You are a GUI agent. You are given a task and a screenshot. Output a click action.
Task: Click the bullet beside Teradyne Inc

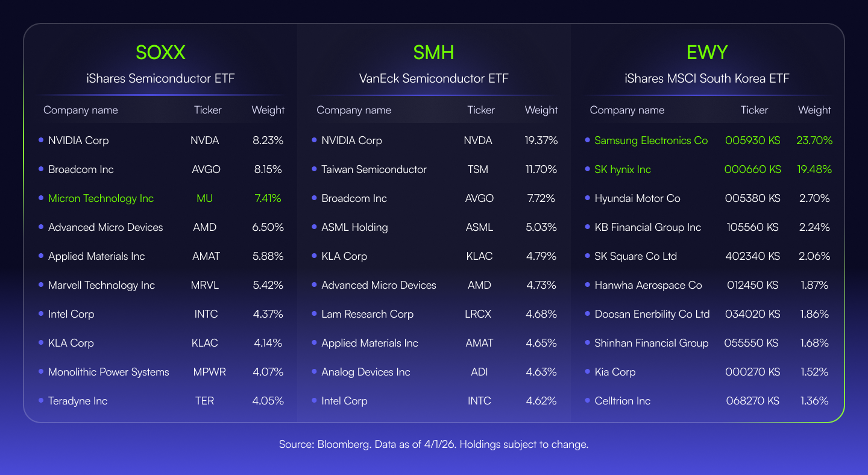pyautogui.click(x=41, y=401)
